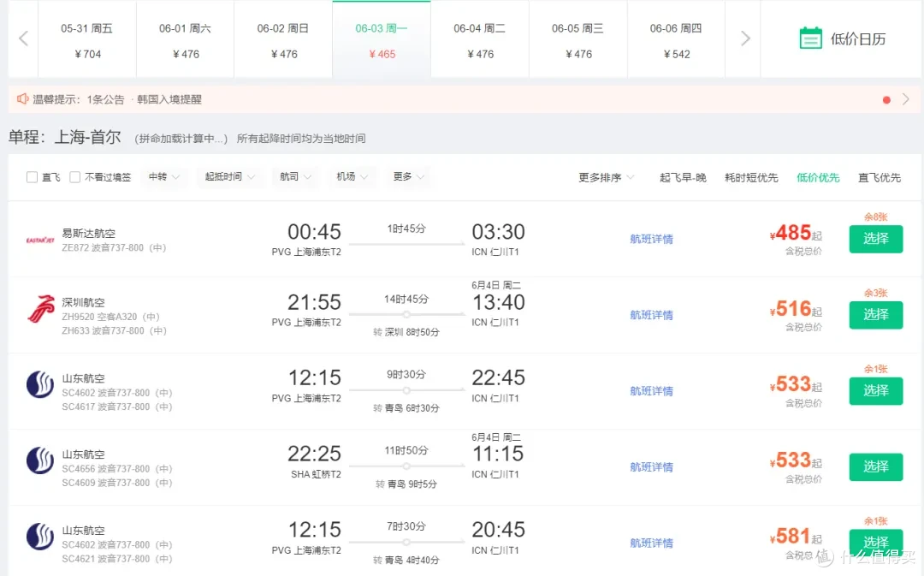This screenshot has height=576, width=924.
Task: Open the 起抵时间 time filter dropdown
Action: click(x=230, y=177)
